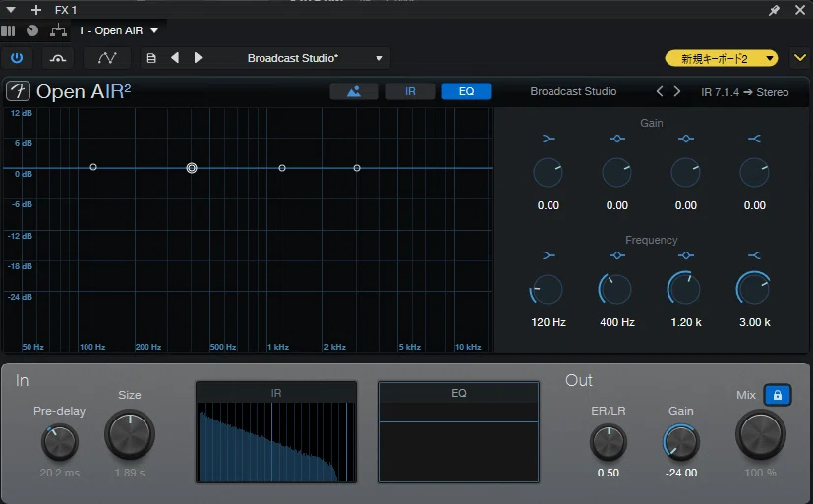Switch to the EQ tab
This screenshot has height=504, width=813.
point(466,91)
